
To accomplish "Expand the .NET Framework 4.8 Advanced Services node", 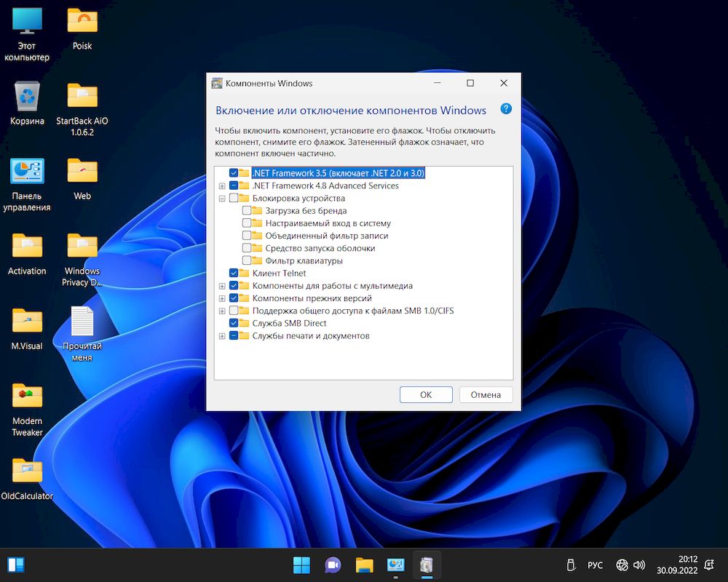I will [222, 186].
